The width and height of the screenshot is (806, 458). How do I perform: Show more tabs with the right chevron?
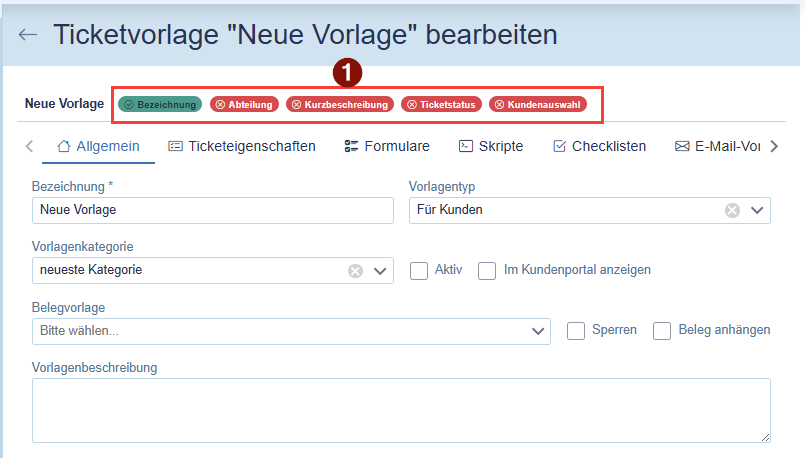774,146
